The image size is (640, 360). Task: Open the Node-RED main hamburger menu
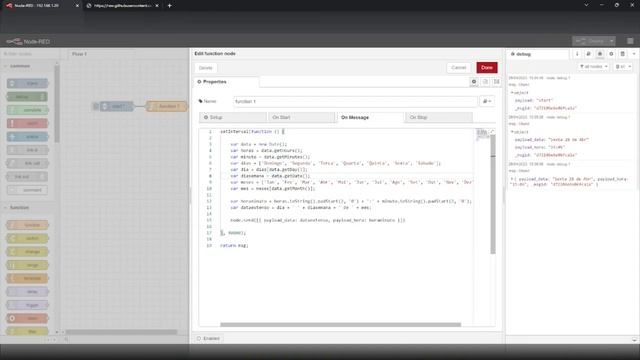click(630, 41)
